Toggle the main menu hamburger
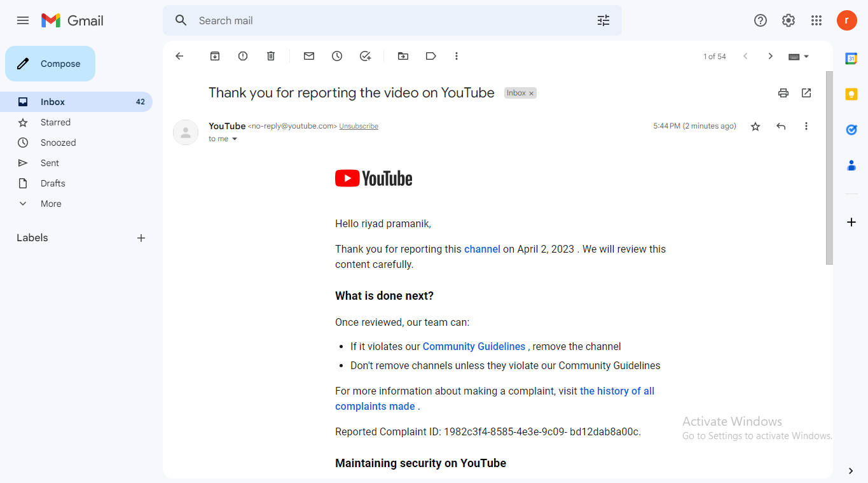868x483 pixels. coord(23,20)
